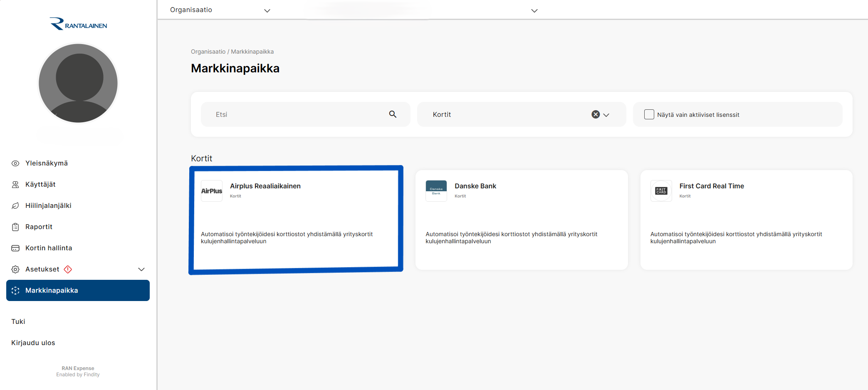The height and width of the screenshot is (390, 868).
Task: Open Hiilinjalanjälki menu item
Action: [x=78, y=206]
